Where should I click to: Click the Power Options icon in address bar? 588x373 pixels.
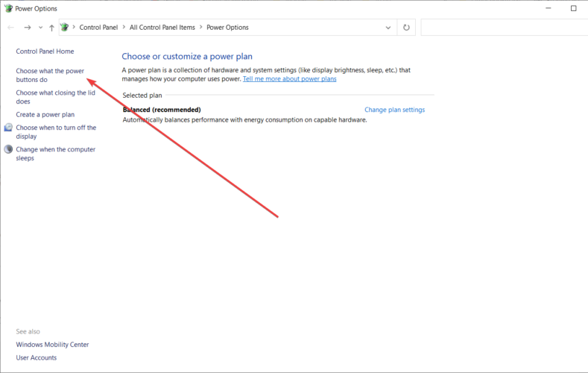tap(65, 27)
